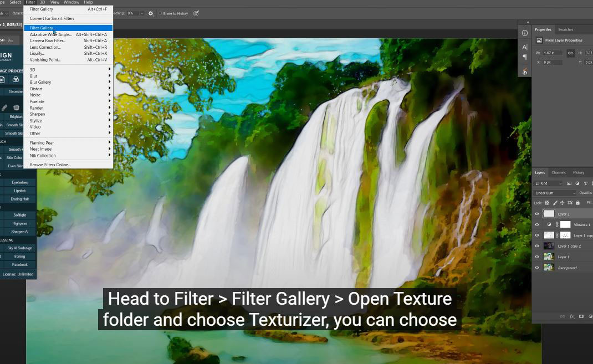Viewport: 593px width, 364px height.
Task: Open the Linear Burn blend mode dropdown
Action: [x=555, y=193]
